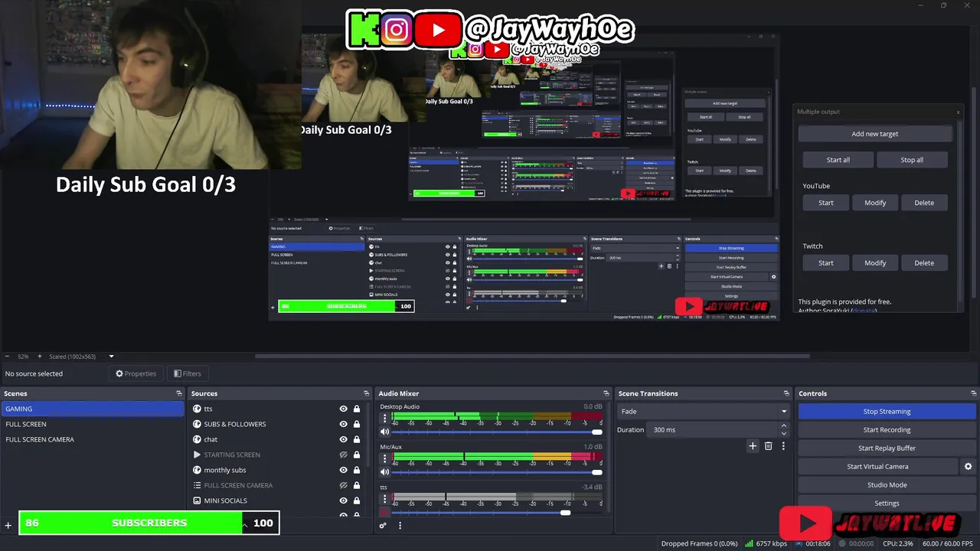Viewport: 980px width, 551px height.
Task: Select the GAMING scene
Action: (x=92, y=409)
